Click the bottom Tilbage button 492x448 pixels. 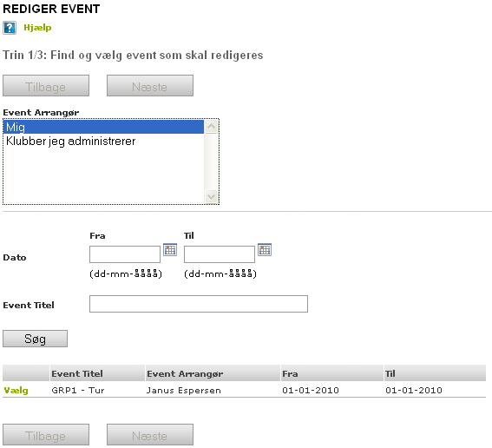[x=46, y=435]
